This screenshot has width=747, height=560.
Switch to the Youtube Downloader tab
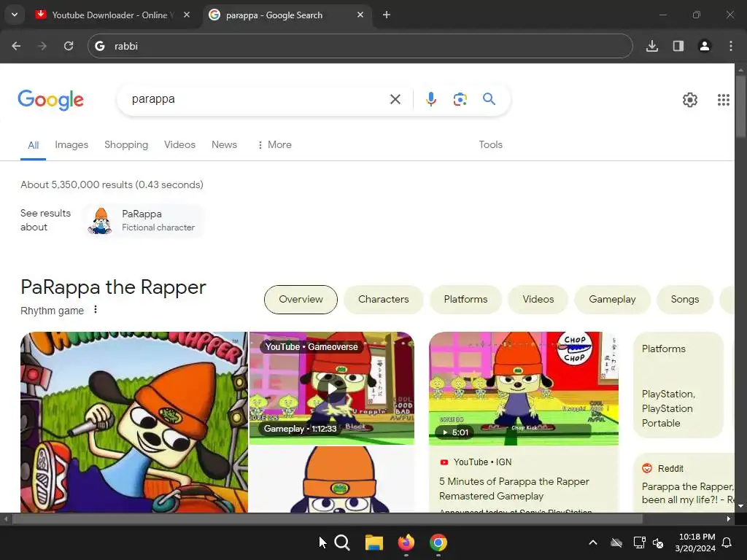(114, 15)
